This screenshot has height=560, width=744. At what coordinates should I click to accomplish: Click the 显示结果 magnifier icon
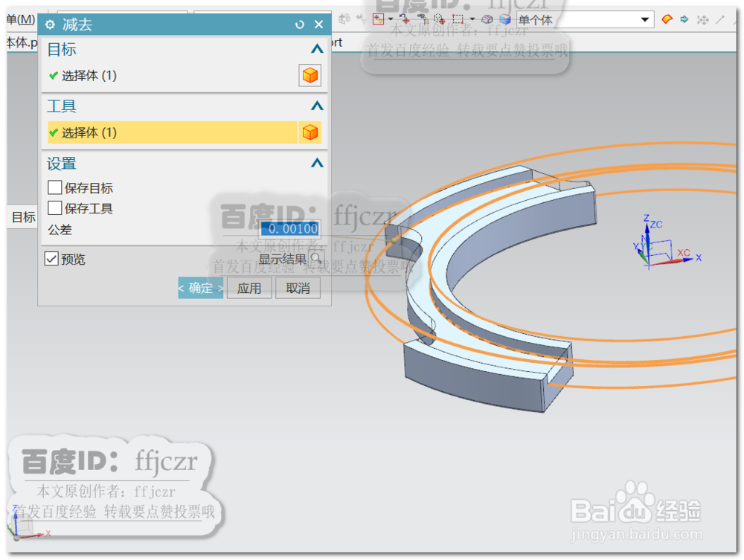point(317,260)
